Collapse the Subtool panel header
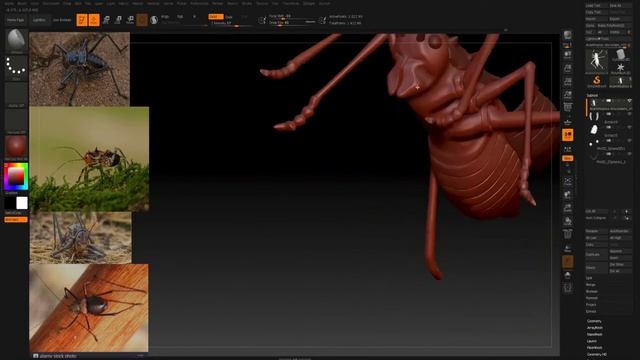Viewport: 640px width, 360px height. [x=592, y=95]
